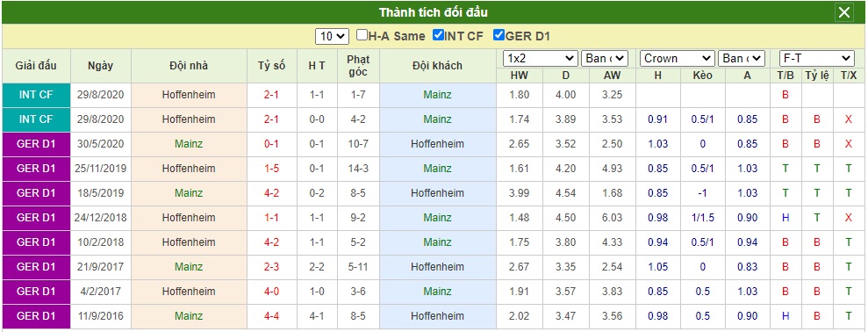
Task: Open Hoffenheim home team on 25/11/2019
Action: click(x=189, y=169)
